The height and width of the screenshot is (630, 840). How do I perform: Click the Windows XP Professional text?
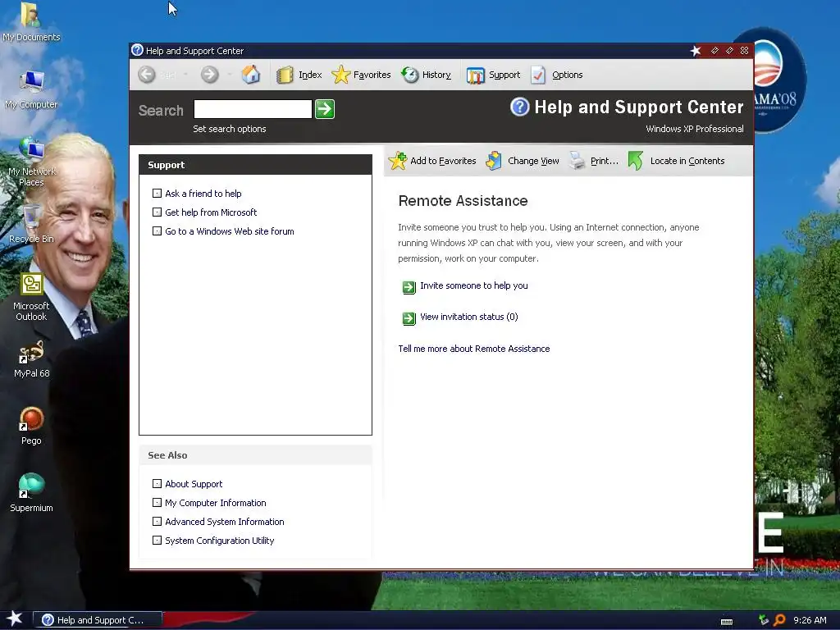pos(694,129)
